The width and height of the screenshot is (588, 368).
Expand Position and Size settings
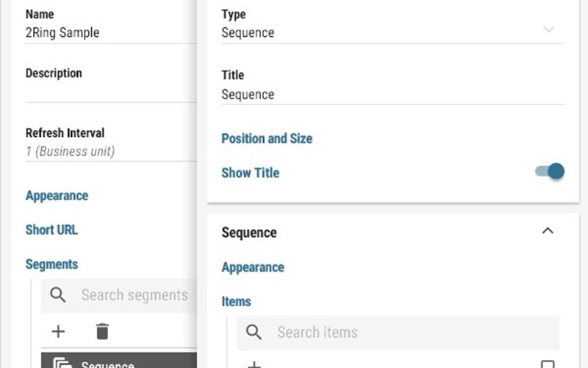[267, 138]
